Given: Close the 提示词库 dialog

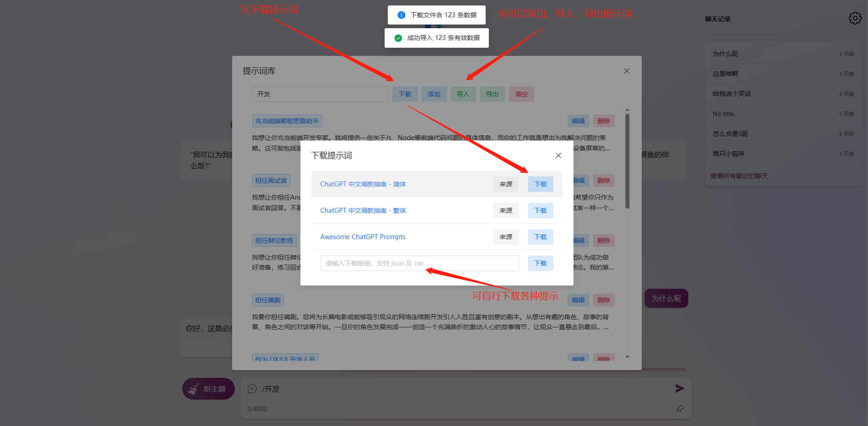Looking at the screenshot, I should 626,70.
